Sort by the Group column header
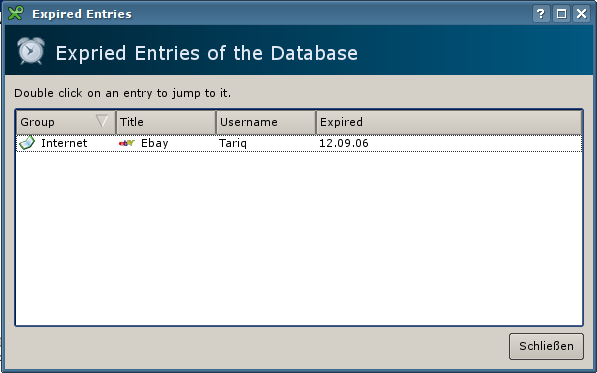Screen dimensions: 597x373 (x=66, y=122)
